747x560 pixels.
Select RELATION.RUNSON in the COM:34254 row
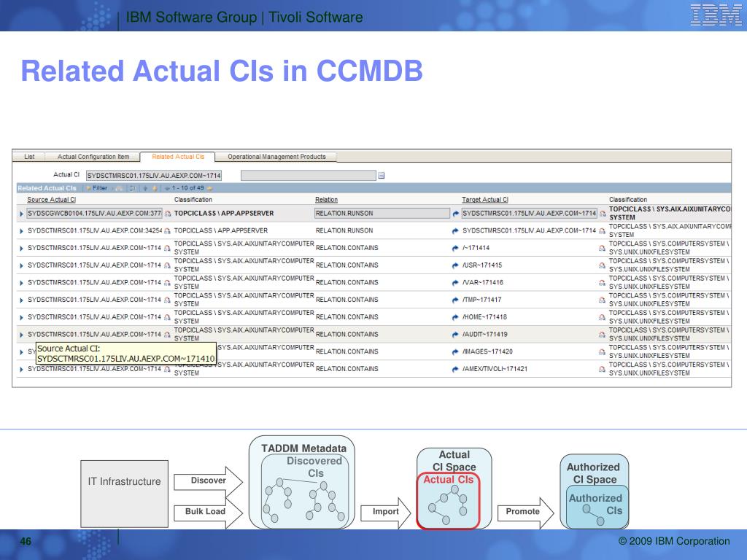tap(344, 230)
